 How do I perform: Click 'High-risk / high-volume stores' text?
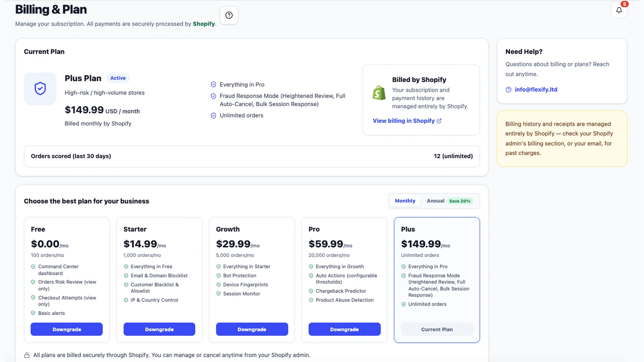105,93
